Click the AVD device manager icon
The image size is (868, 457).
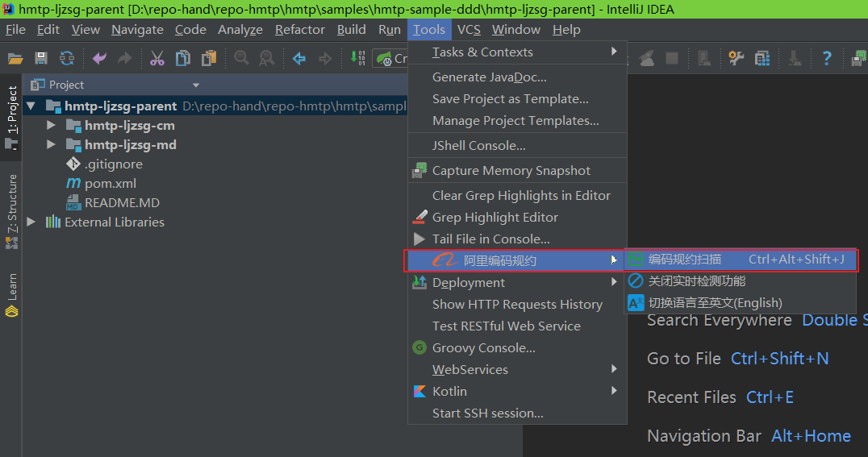coord(704,58)
